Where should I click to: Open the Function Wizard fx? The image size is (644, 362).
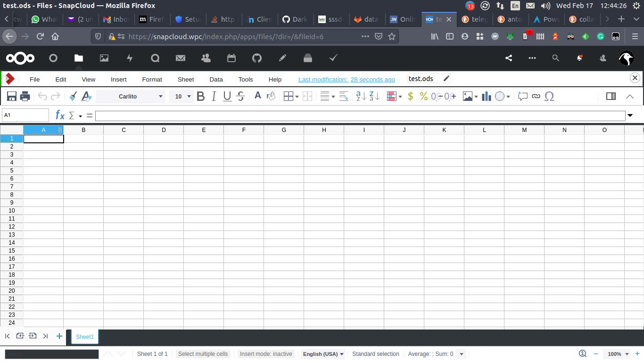click(60, 115)
